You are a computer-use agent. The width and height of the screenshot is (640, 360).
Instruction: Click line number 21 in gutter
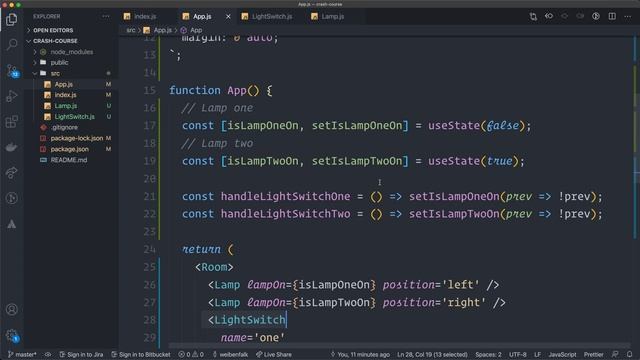coord(150,196)
